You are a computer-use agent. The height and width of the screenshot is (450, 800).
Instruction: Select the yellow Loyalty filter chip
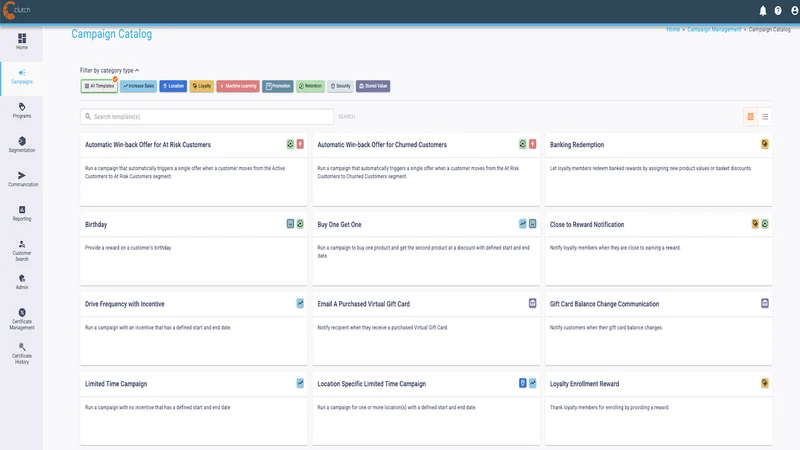202,86
